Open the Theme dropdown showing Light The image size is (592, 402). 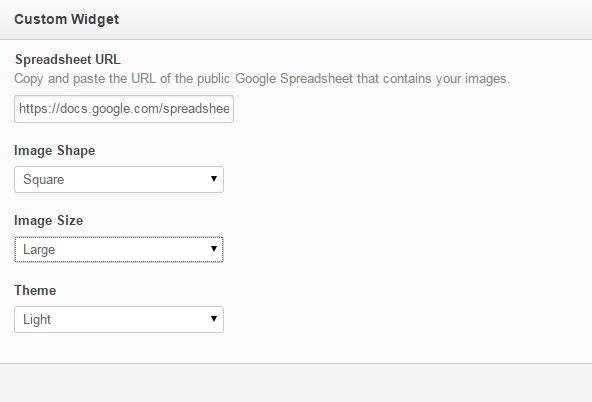[x=119, y=319]
